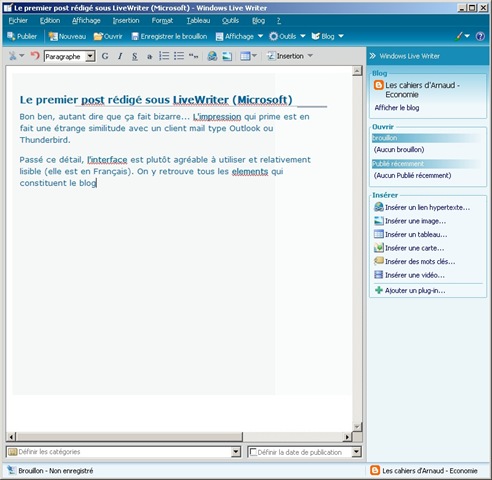This screenshot has width=492, height=480.
Task: Open the Blog toolbar dropdown
Action: point(327,36)
